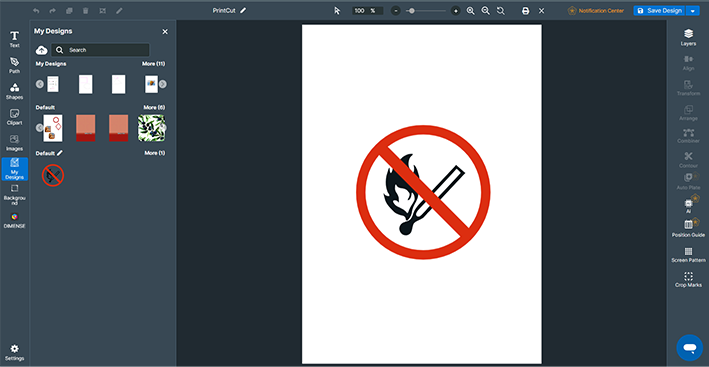Click left arrow in My Designs carousel

[40, 84]
